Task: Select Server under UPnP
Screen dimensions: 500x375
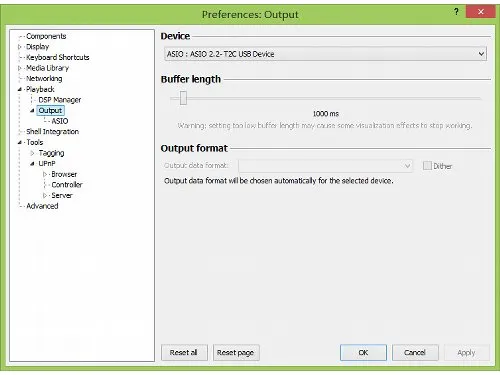Action: click(62, 195)
